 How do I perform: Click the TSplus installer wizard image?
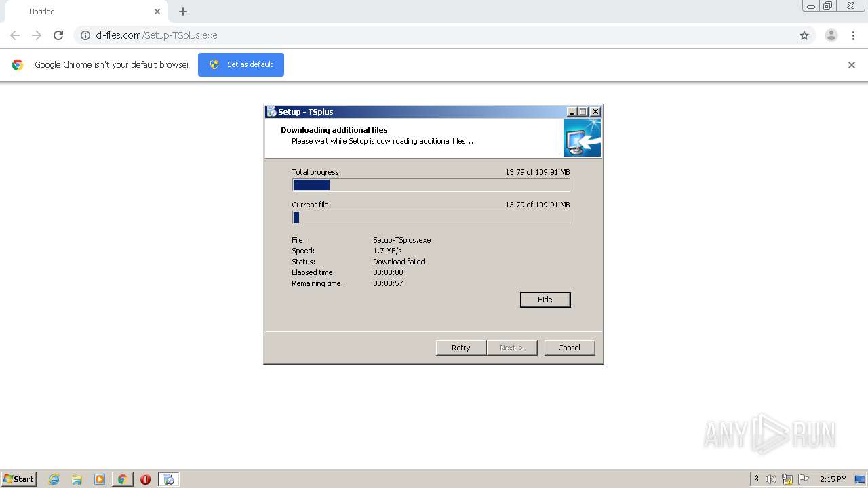pos(582,138)
